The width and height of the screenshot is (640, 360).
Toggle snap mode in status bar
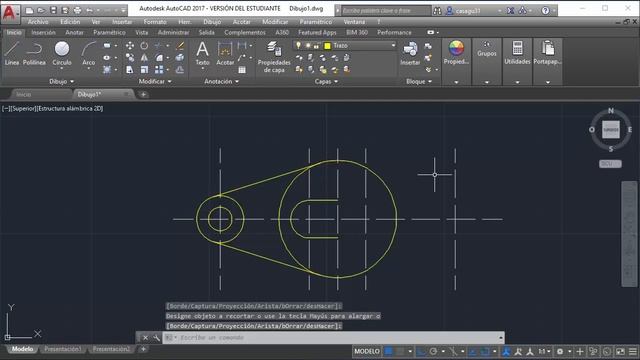[x=400, y=351]
